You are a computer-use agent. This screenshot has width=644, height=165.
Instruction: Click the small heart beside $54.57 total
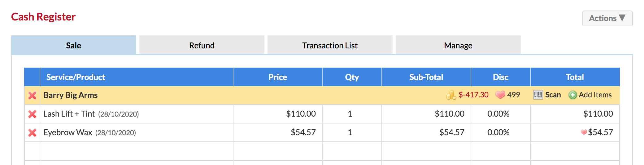(584, 132)
